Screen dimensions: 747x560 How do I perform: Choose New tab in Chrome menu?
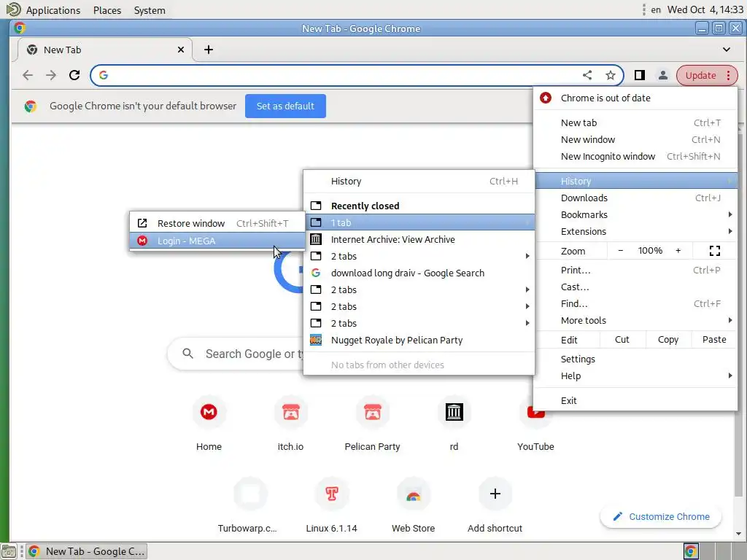(x=635, y=122)
